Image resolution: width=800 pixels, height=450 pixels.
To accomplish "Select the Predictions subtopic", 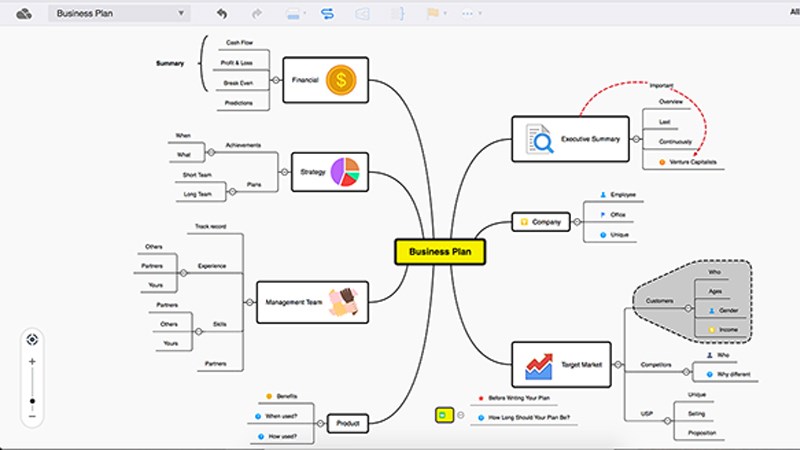I will pyautogui.click(x=238, y=103).
